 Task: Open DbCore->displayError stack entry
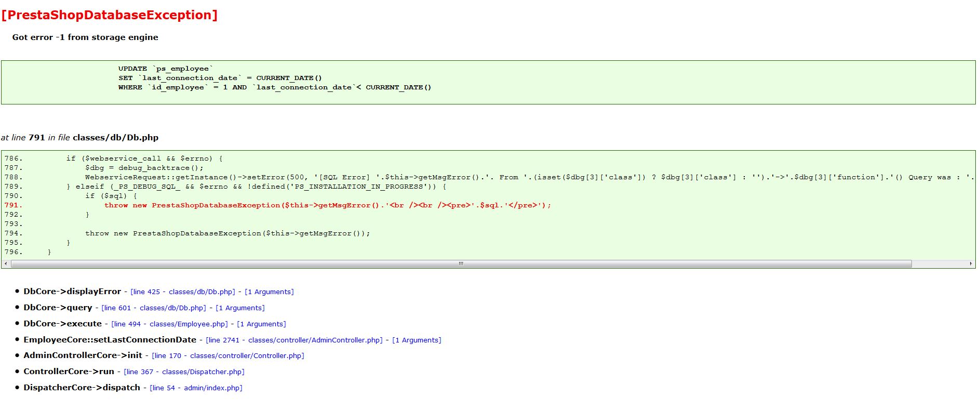(72, 292)
